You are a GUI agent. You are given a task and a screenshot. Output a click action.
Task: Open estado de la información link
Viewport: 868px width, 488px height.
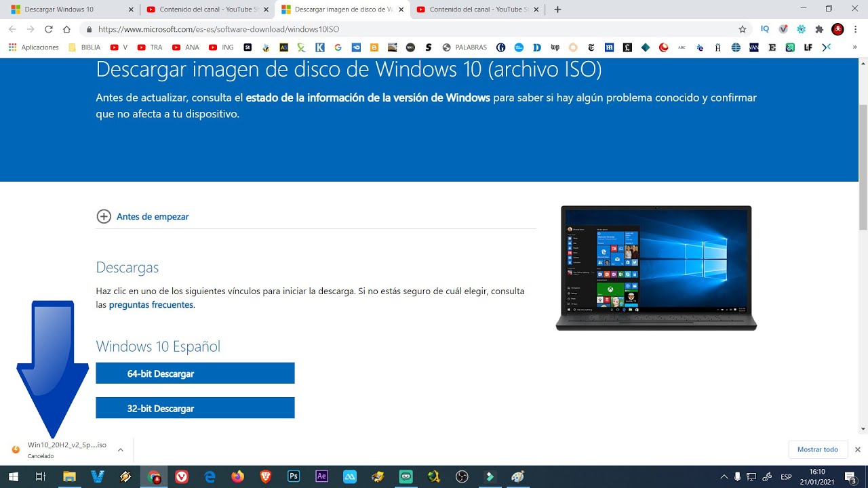[x=368, y=98]
